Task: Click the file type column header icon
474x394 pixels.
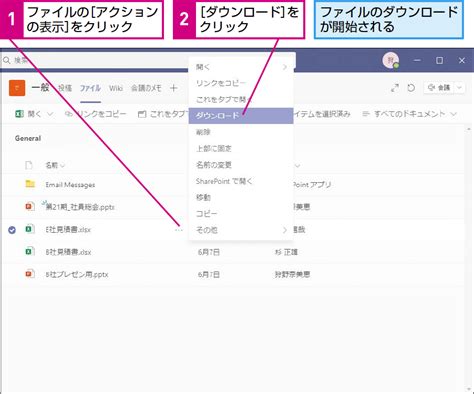Action: click(x=29, y=165)
